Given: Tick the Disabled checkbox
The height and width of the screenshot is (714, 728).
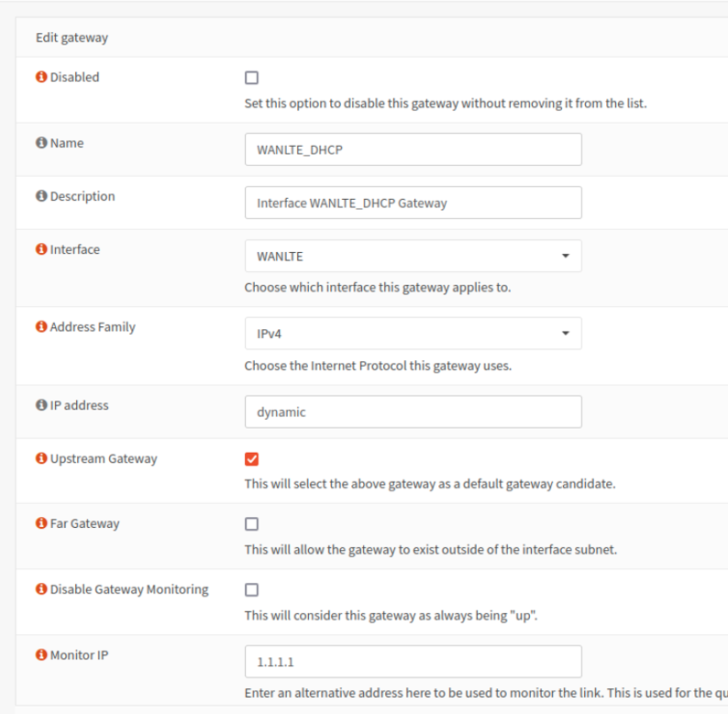Looking at the screenshot, I should [251, 78].
